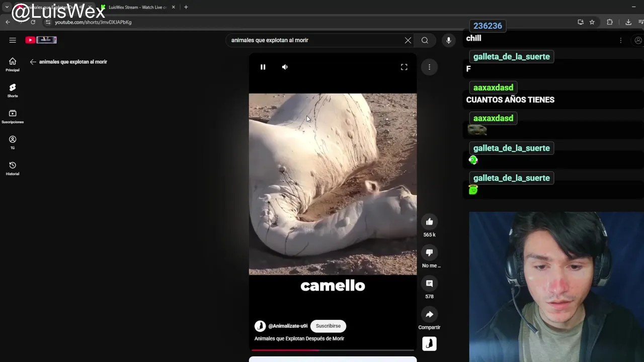Click the Animalizate channel avatar
The image size is (644, 362).
point(260,326)
